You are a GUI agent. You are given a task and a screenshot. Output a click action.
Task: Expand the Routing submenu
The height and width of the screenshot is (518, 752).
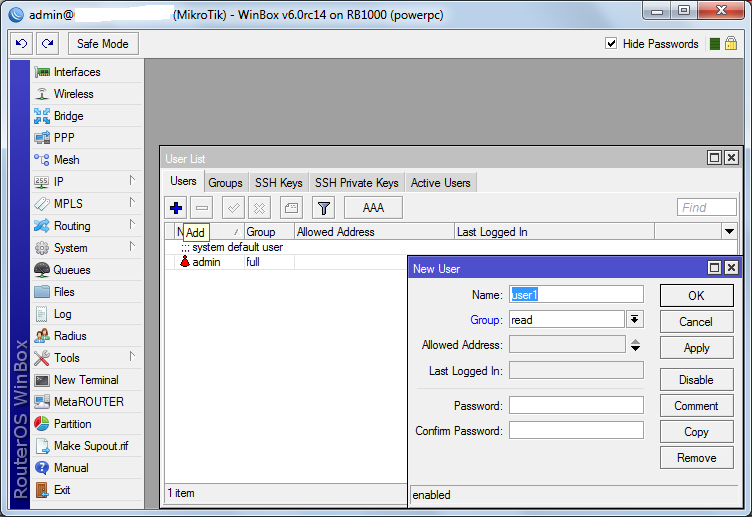(x=132, y=224)
